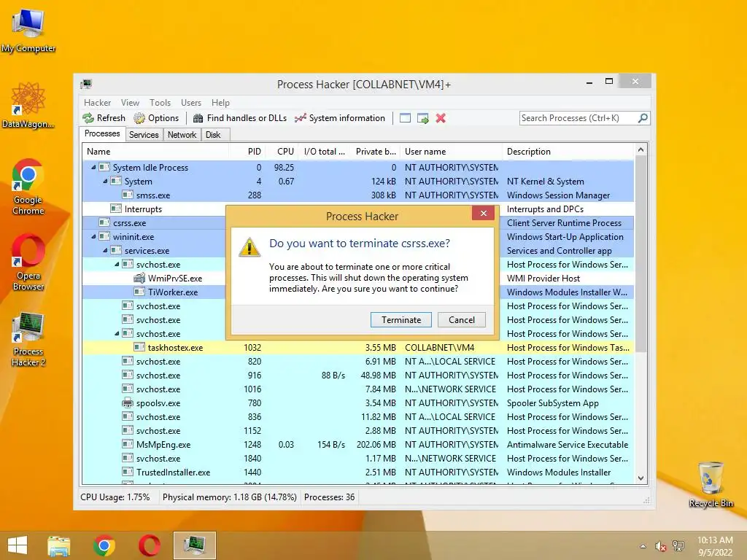This screenshot has width=747, height=560.
Task: Open the Recycle Bin
Action: [x=711, y=484]
